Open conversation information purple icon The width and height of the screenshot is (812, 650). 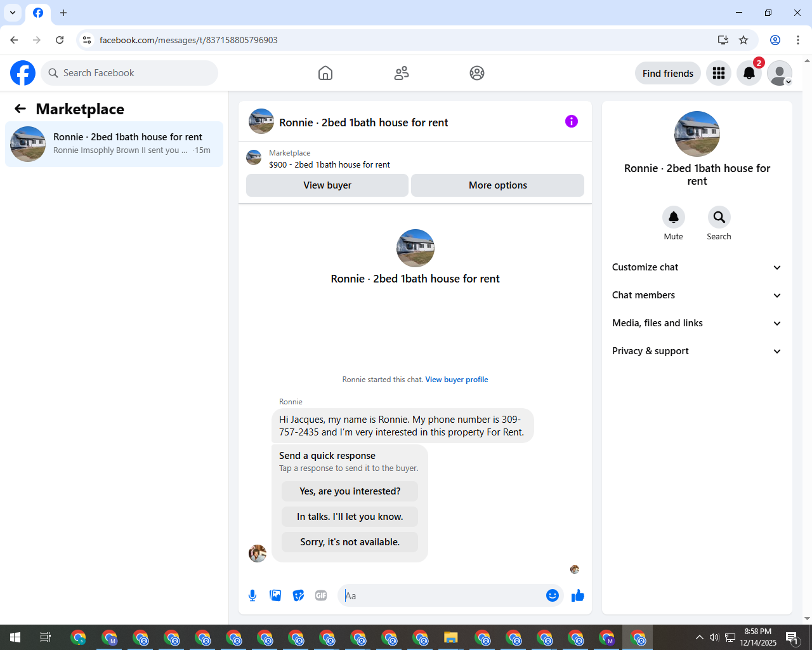pos(572,121)
